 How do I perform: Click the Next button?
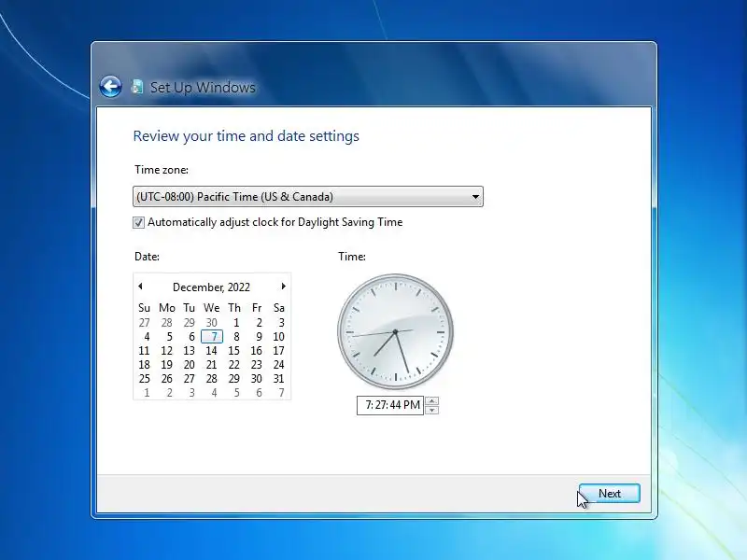610,494
